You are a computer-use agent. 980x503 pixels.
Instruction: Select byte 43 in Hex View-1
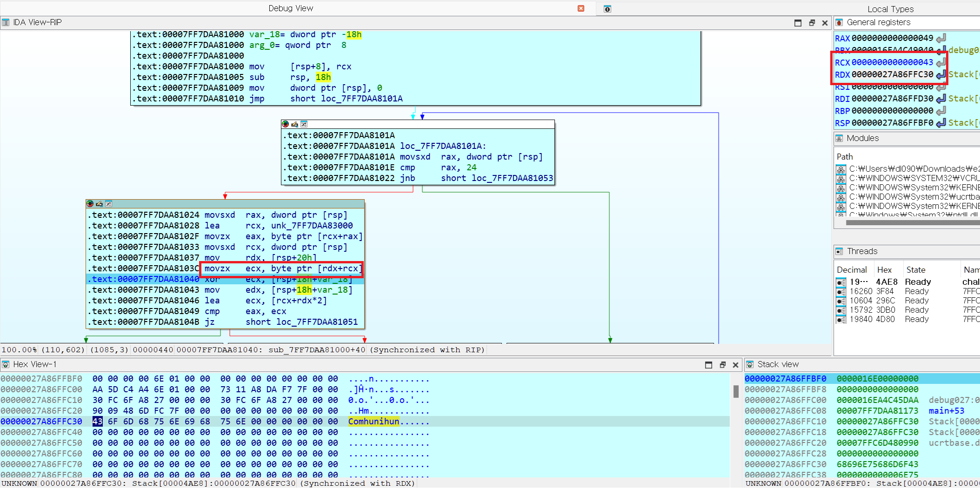97,422
